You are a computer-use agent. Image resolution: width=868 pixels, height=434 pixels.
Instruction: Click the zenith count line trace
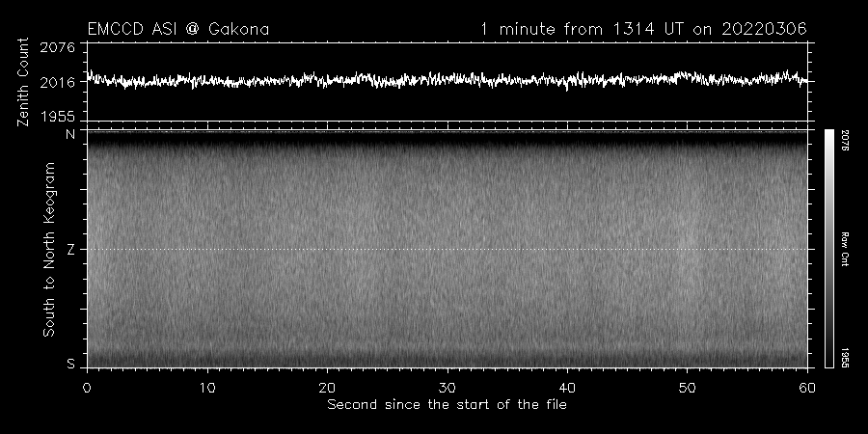448,80
